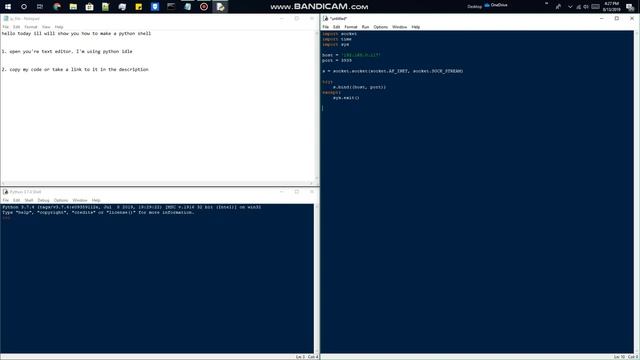This screenshot has height=360, width=640.
Task: Open the Microsoft Store taskbar icon
Action: point(89,7)
